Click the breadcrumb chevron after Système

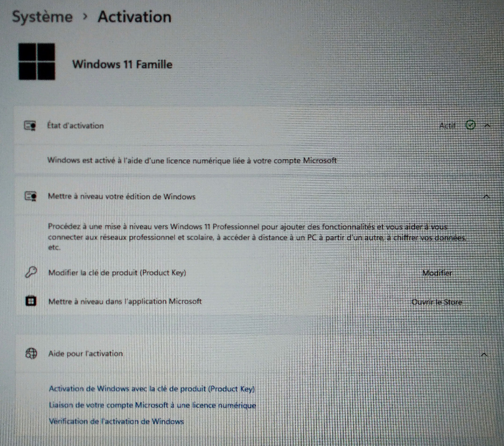(x=85, y=17)
